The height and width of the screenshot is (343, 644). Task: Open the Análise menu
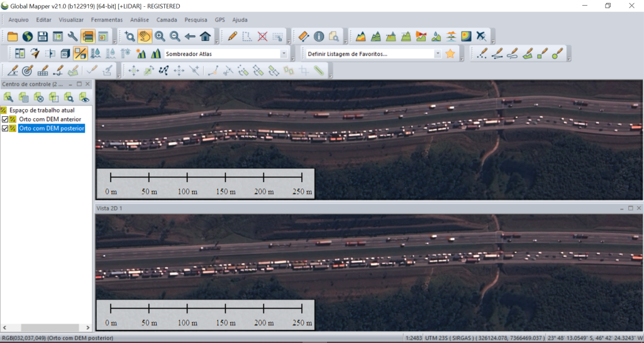[x=140, y=20]
